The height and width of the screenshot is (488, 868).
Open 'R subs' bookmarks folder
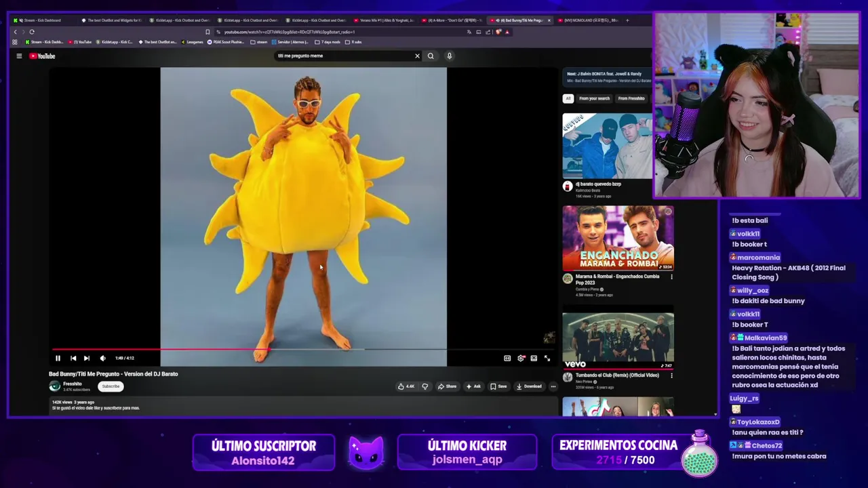354,42
